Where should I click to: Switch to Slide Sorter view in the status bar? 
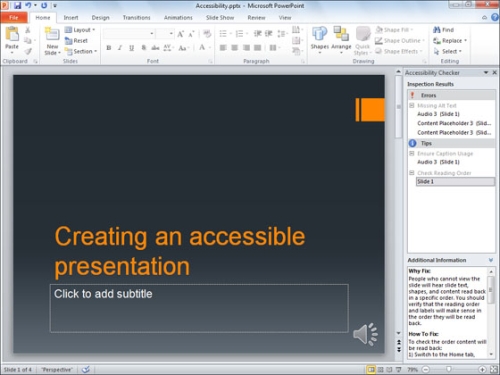tap(380, 369)
